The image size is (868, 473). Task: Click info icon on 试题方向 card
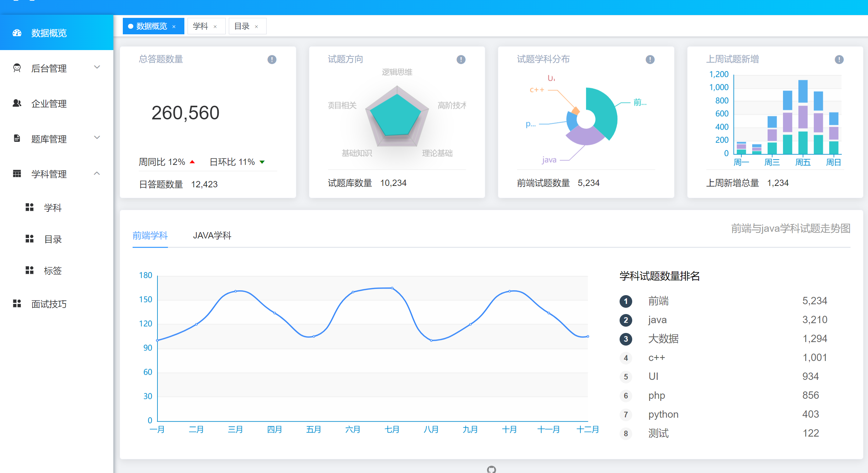coord(461,60)
